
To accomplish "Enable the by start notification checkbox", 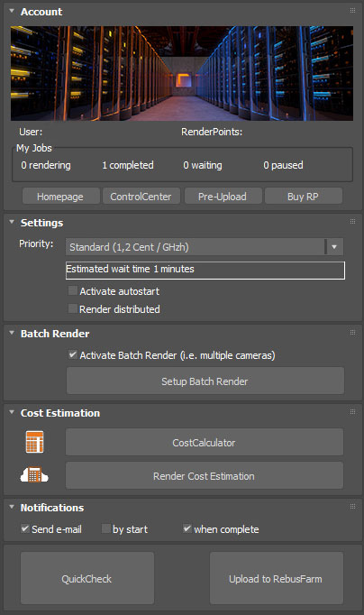I will 105,528.
